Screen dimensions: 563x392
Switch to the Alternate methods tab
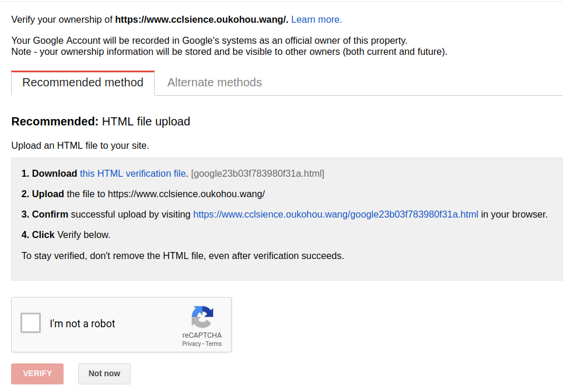click(214, 83)
